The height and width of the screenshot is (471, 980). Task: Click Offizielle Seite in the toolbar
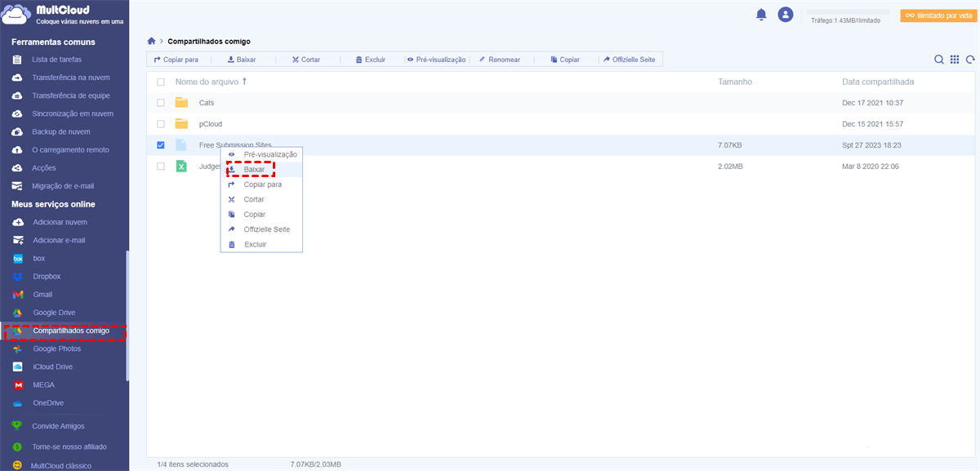pos(629,60)
